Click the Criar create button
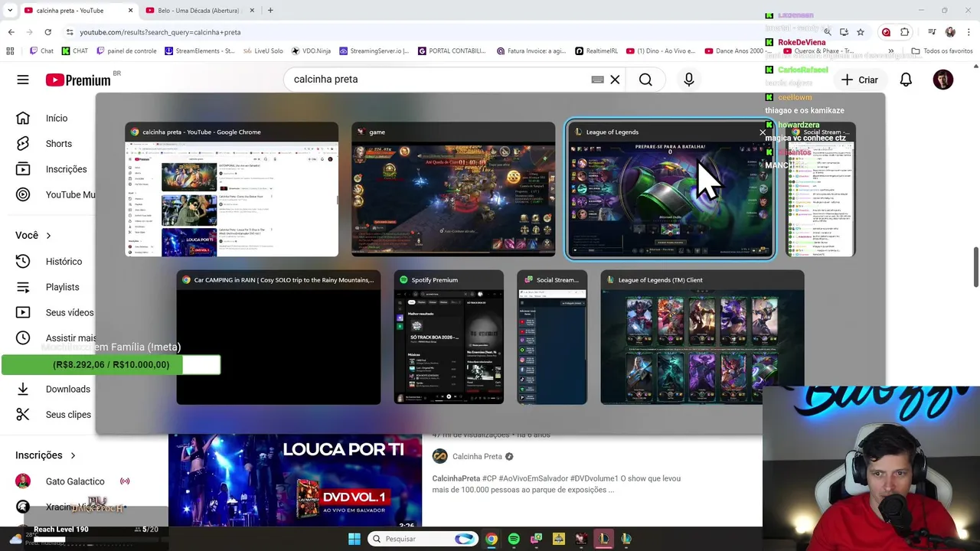Image resolution: width=980 pixels, height=551 pixels. click(x=859, y=80)
